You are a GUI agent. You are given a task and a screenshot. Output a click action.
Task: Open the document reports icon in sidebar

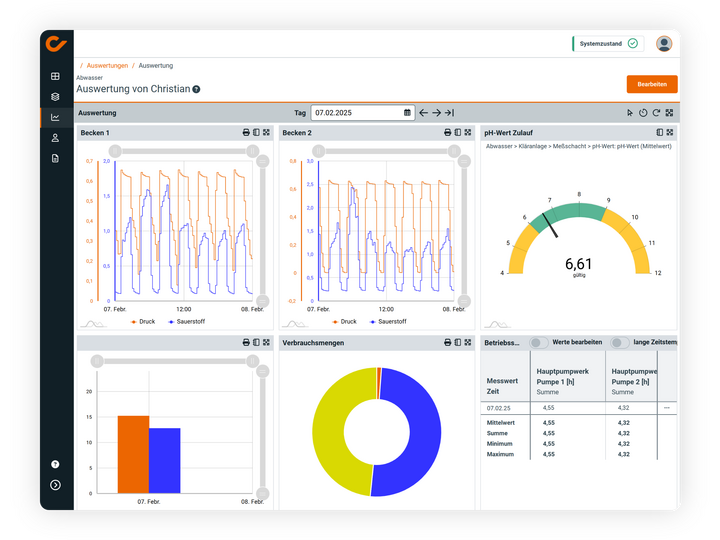55,158
